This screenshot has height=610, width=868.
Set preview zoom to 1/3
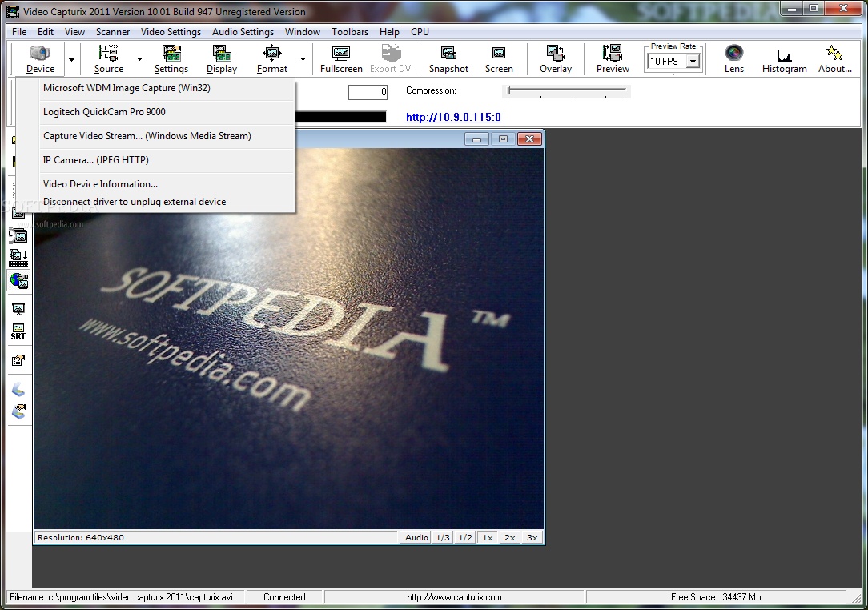[x=443, y=537]
